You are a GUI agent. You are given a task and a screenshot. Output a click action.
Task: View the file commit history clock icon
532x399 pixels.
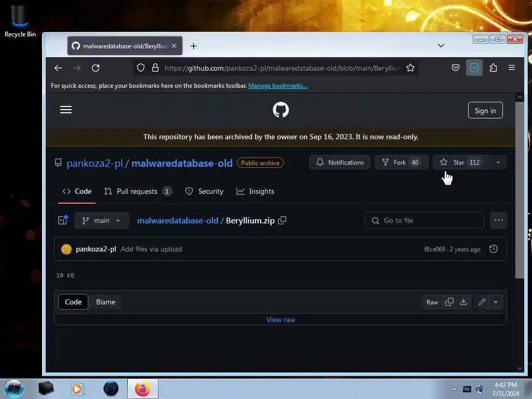pyautogui.click(x=494, y=249)
